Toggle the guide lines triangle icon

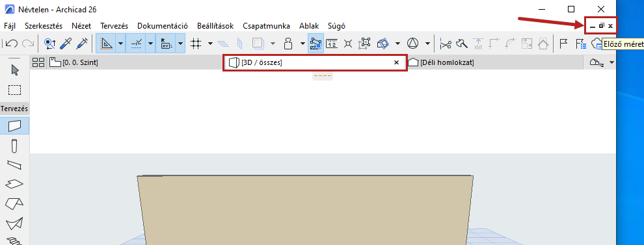(106, 43)
